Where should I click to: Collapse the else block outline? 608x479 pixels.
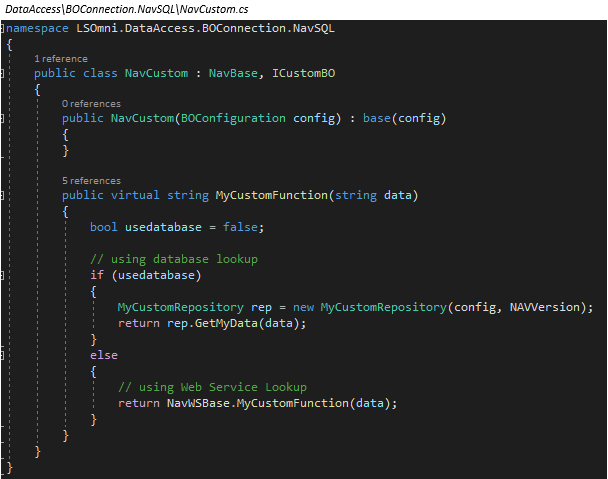(x=4, y=354)
